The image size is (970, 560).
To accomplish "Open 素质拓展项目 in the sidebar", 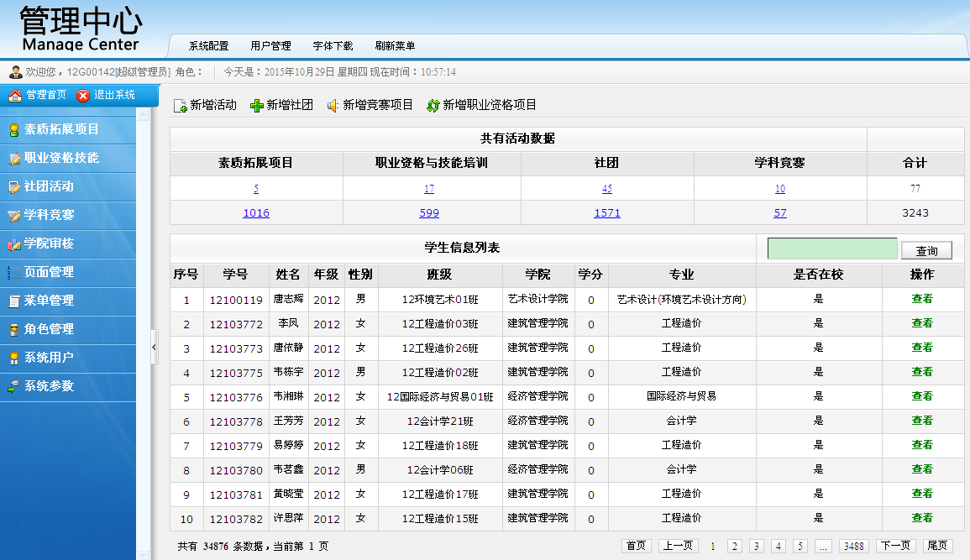I will [x=68, y=130].
